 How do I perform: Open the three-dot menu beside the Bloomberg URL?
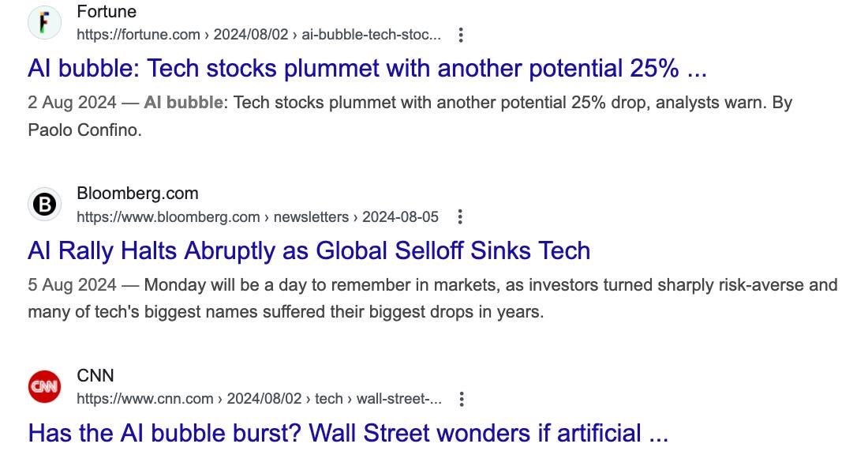click(461, 216)
